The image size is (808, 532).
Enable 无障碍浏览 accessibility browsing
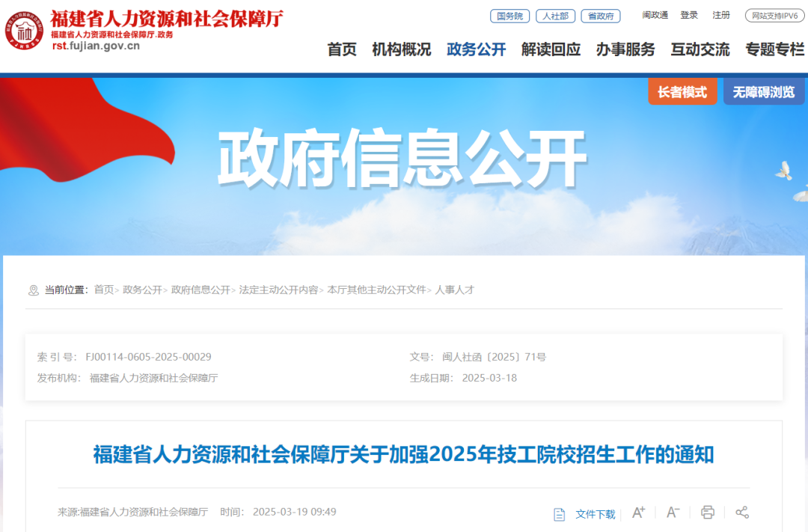coord(764,92)
